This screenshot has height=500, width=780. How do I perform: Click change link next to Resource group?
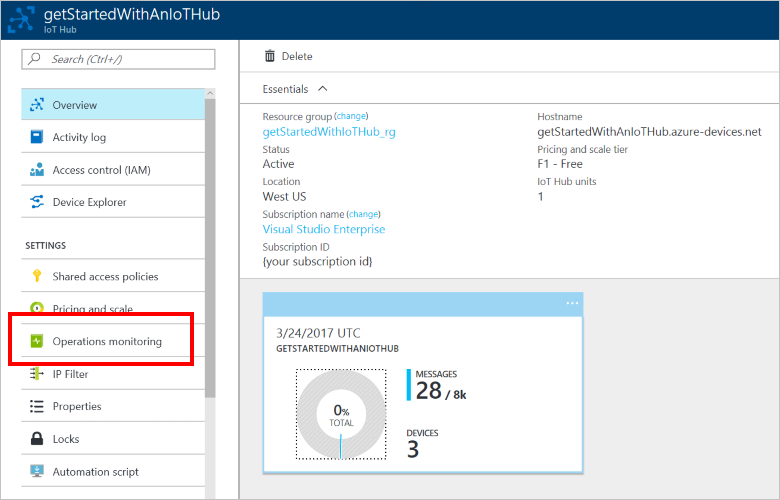351,116
